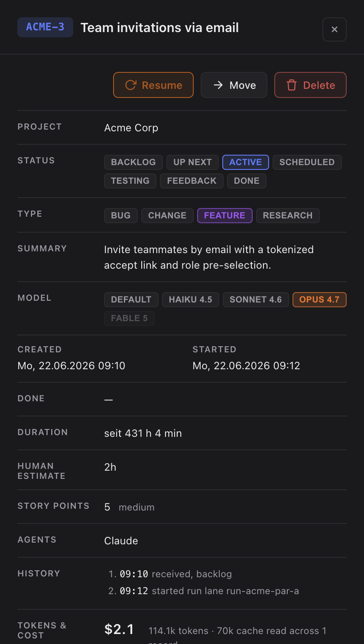Select the Active status chip
This screenshot has width=364, height=644.
(x=246, y=162)
